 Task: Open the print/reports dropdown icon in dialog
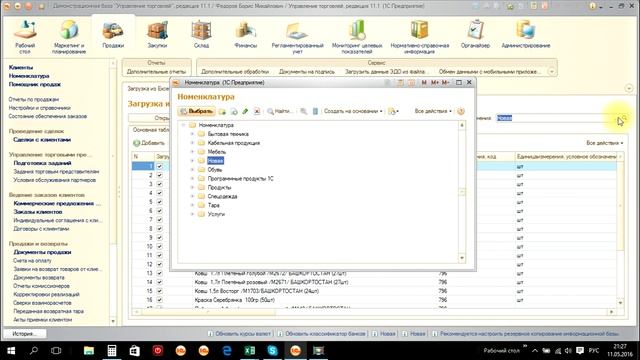(393, 111)
